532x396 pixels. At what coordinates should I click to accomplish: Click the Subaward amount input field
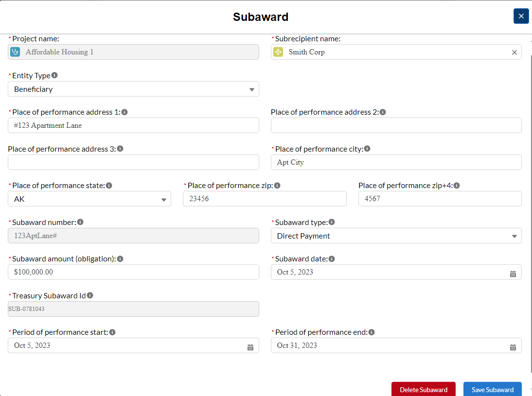133,272
